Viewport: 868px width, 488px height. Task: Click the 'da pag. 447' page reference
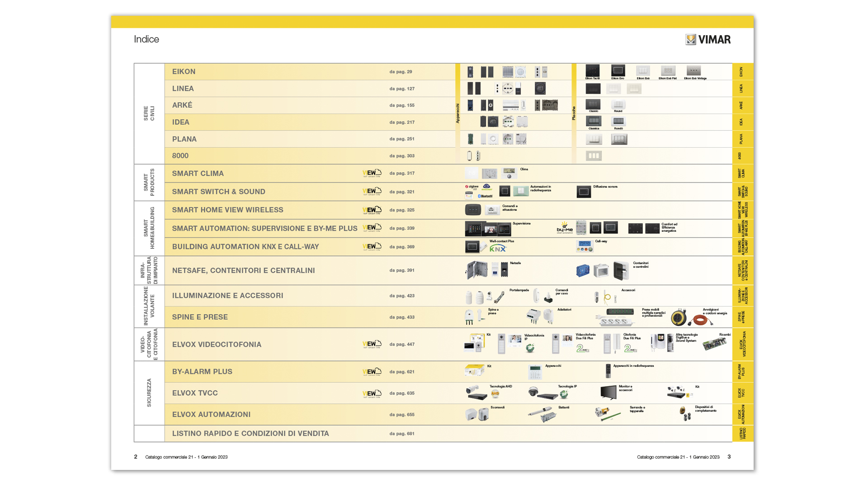(402, 344)
